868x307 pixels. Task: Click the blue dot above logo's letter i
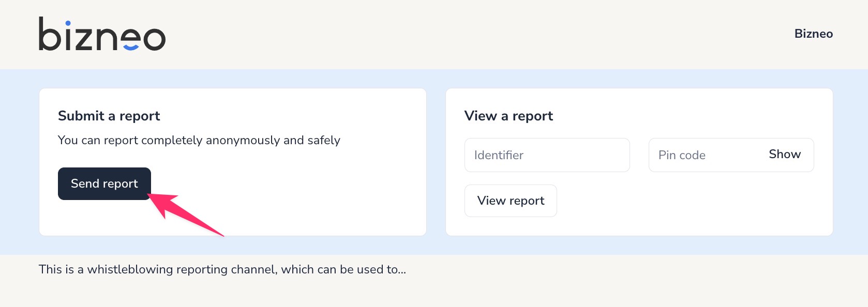(x=68, y=23)
